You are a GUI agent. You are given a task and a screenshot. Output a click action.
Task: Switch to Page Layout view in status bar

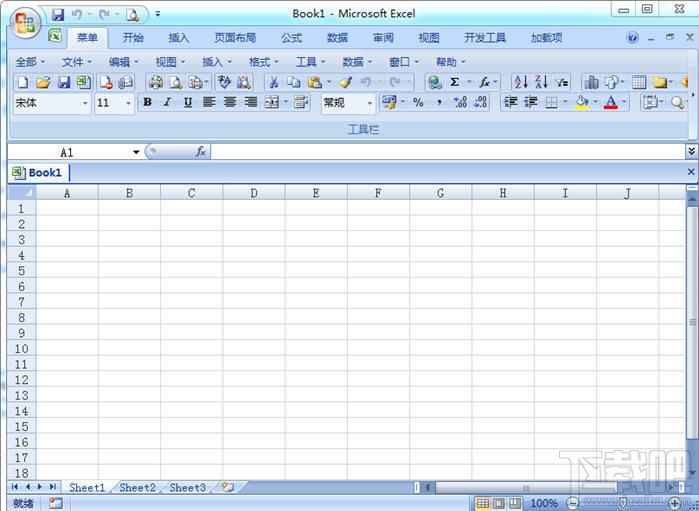(x=499, y=503)
